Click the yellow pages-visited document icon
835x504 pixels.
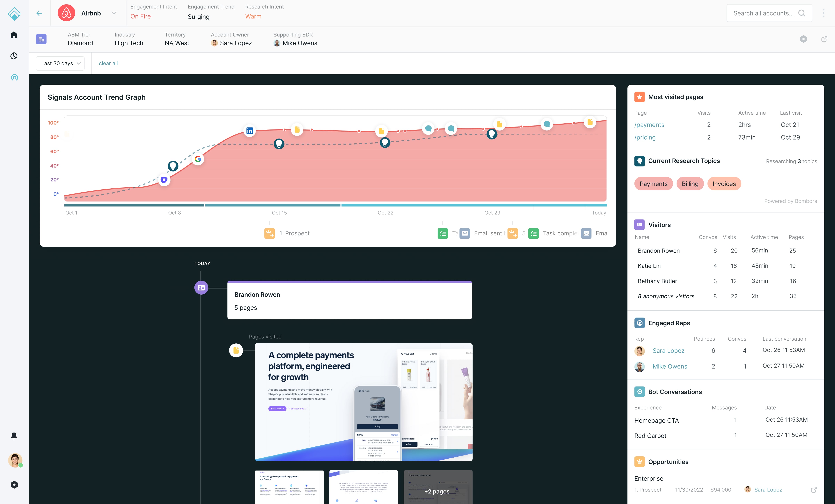pos(236,351)
